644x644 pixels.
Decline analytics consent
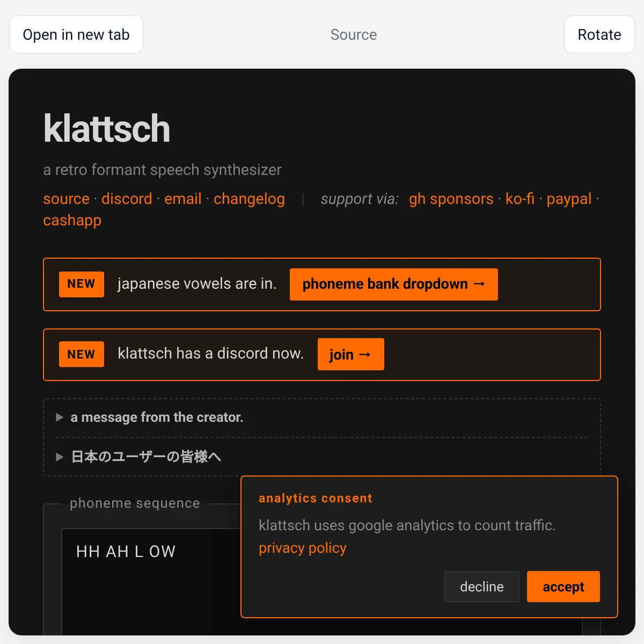tap(482, 587)
